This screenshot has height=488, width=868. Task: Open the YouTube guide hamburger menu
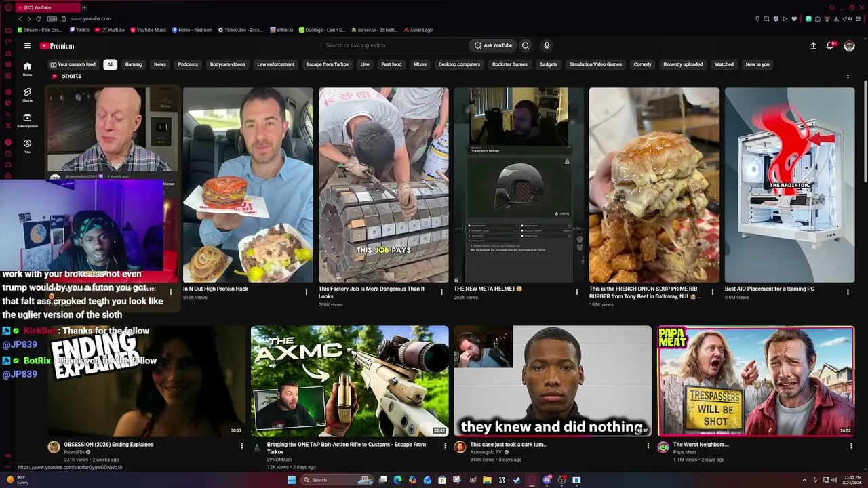pos(27,46)
